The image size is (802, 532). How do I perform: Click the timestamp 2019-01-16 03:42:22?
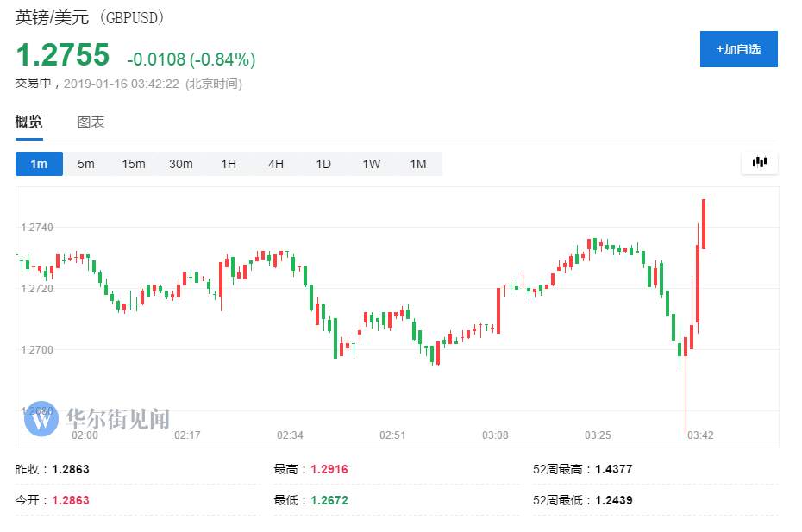(x=122, y=84)
